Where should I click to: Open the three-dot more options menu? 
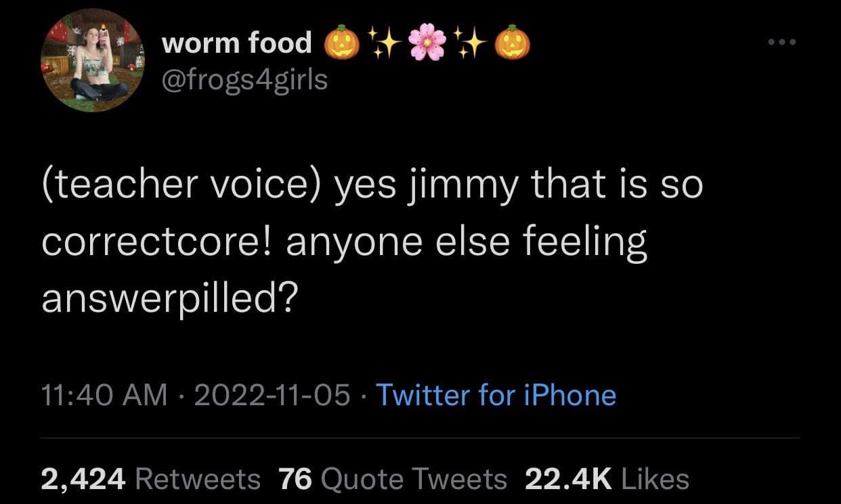pyautogui.click(x=783, y=42)
